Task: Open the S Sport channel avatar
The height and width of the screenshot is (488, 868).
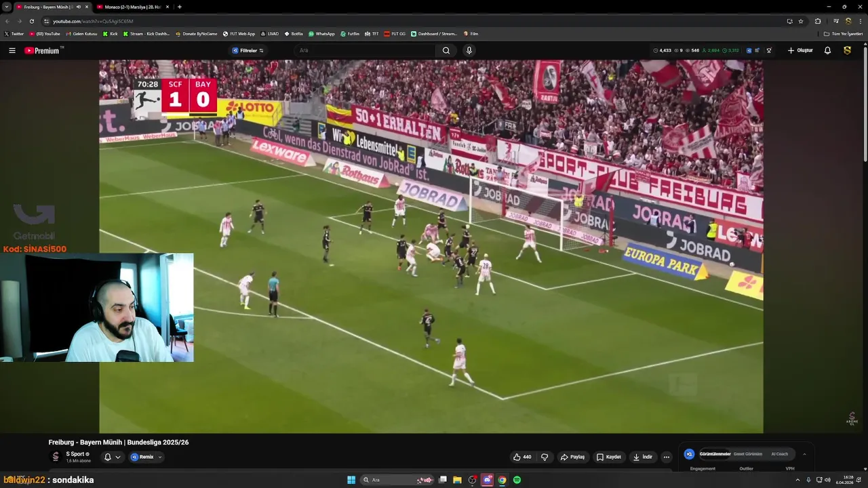Action: tap(56, 457)
